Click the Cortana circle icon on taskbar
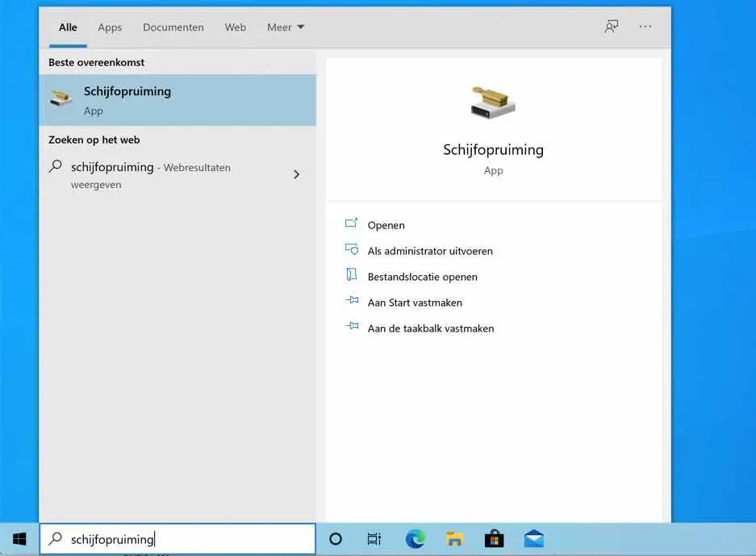 tap(336, 539)
